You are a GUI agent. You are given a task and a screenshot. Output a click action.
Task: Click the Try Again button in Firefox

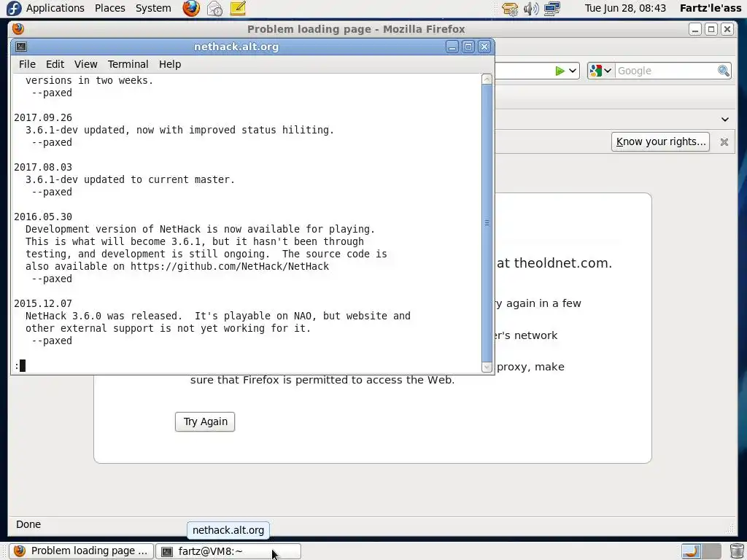[x=205, y=422]
